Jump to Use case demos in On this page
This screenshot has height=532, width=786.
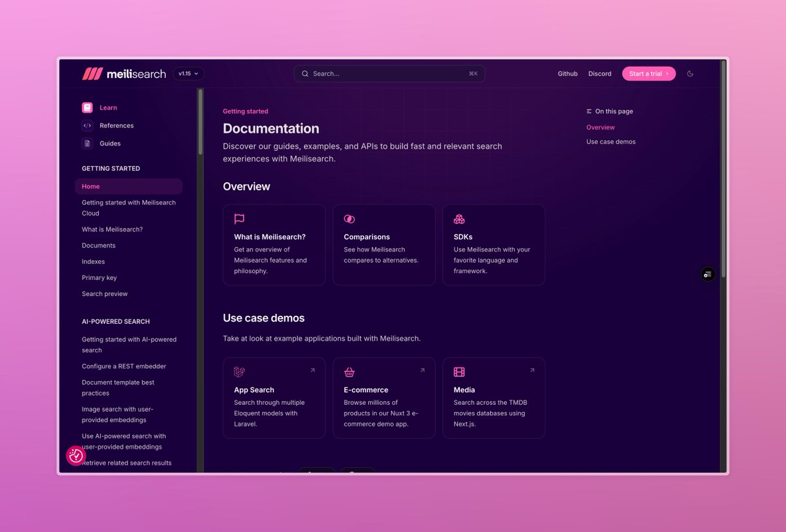point(611,142)
